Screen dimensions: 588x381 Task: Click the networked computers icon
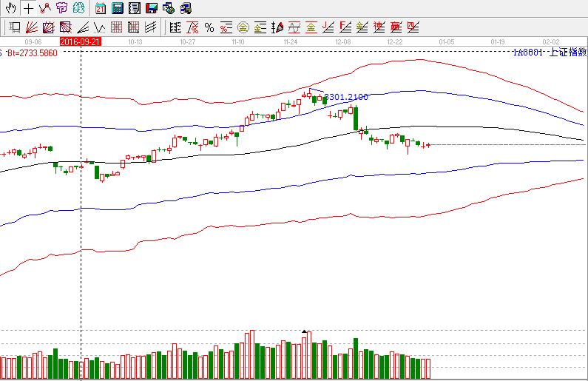tap(168, 9)
